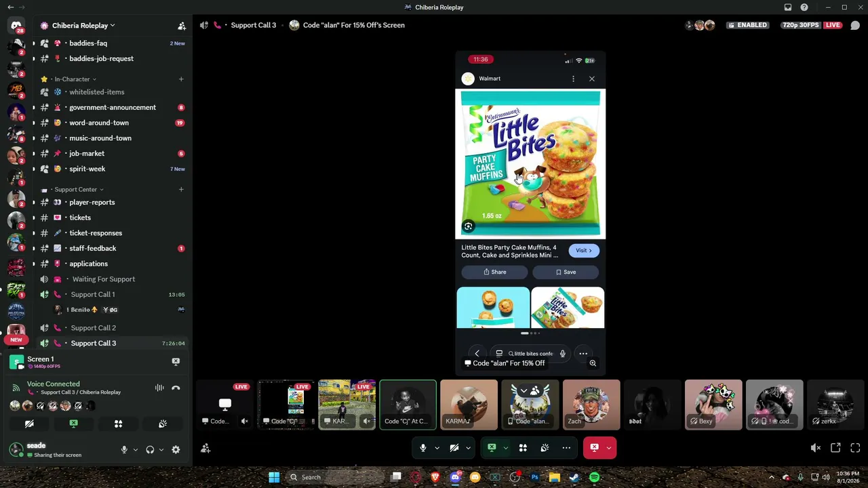Open Spotify from the Windows taskbar
This screenshot has width=868, height=488.
coord(594,477)
